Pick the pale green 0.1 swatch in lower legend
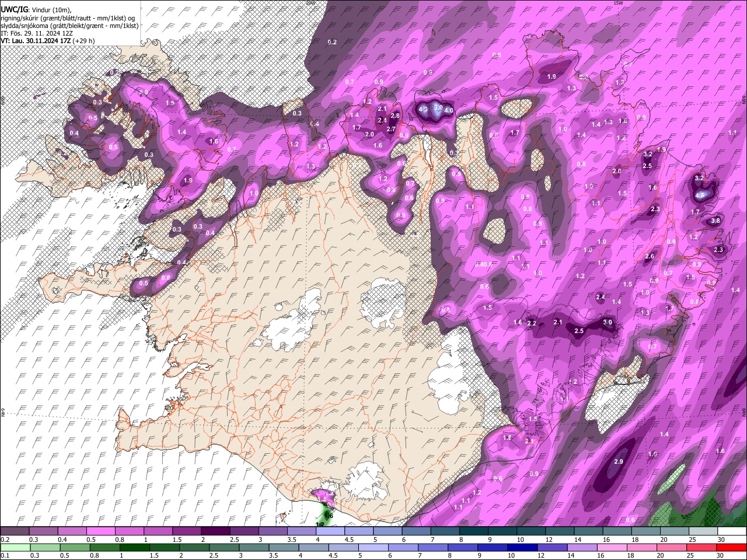 [x=15, y=548]
